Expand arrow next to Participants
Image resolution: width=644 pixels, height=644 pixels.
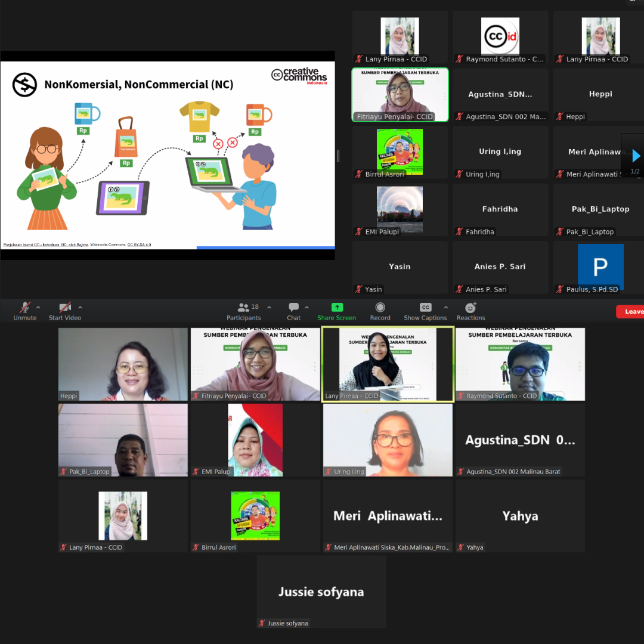point(269,308)
